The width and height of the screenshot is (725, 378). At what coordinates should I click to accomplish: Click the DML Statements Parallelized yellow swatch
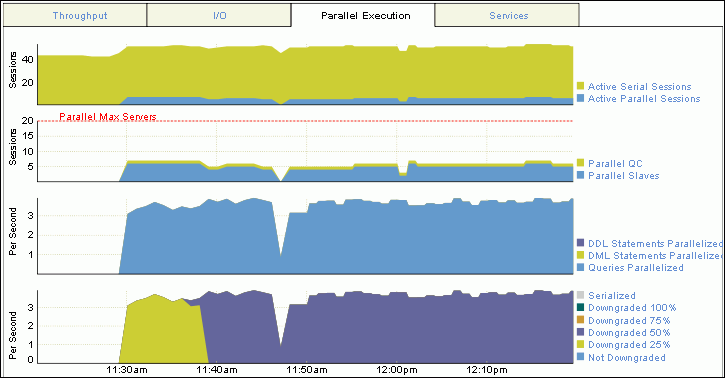(580, 255)
